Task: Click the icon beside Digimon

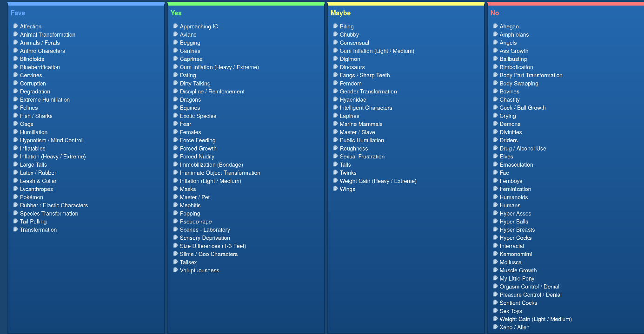Action: (x=336, y=59)
